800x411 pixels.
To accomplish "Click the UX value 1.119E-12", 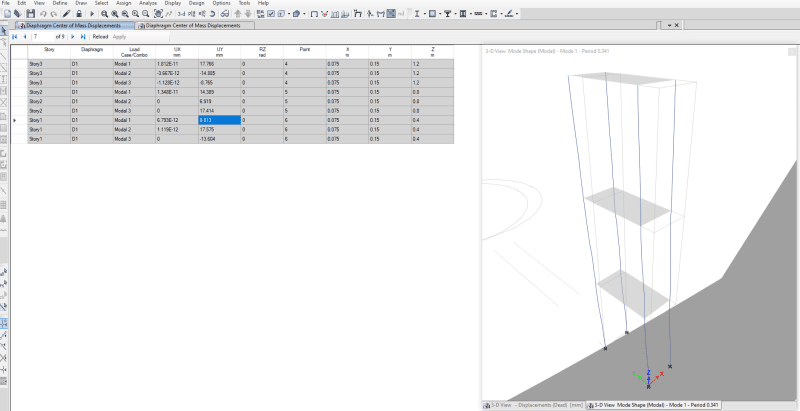I will (177, 130).
